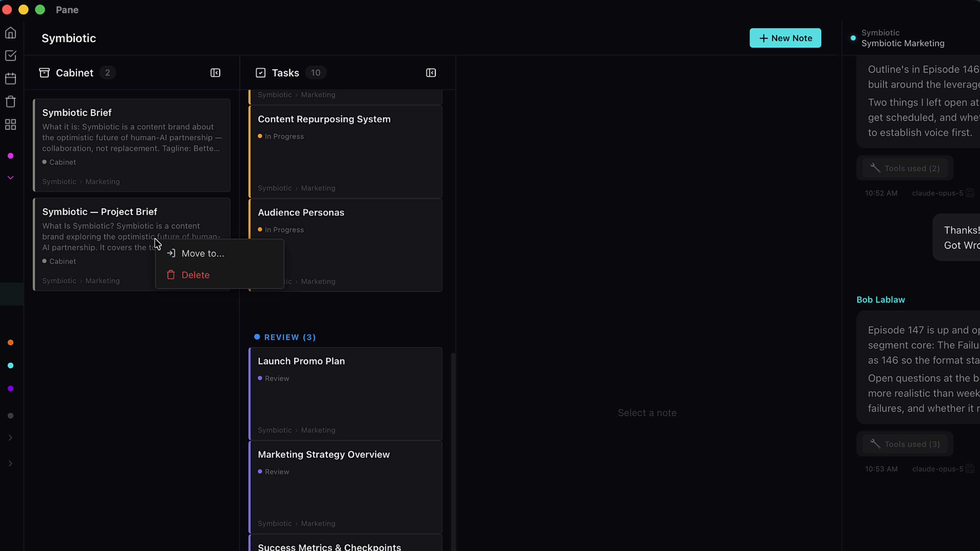Click the 10:53 AM message timestamp

point(881,469)
